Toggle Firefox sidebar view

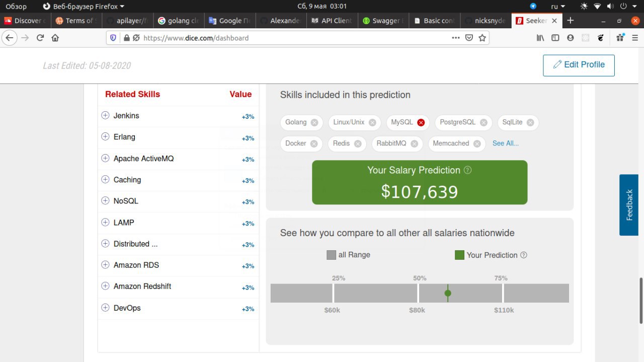[555, 38]
